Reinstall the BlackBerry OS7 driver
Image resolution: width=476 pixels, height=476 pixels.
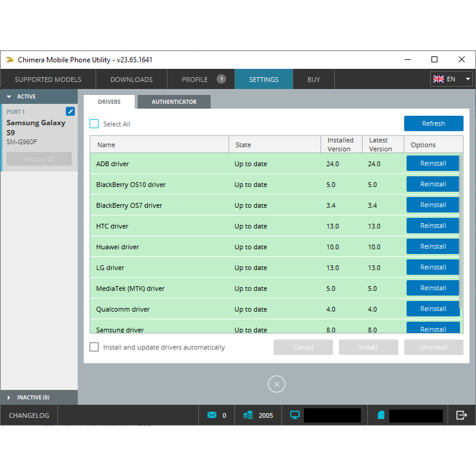[433, 205]
